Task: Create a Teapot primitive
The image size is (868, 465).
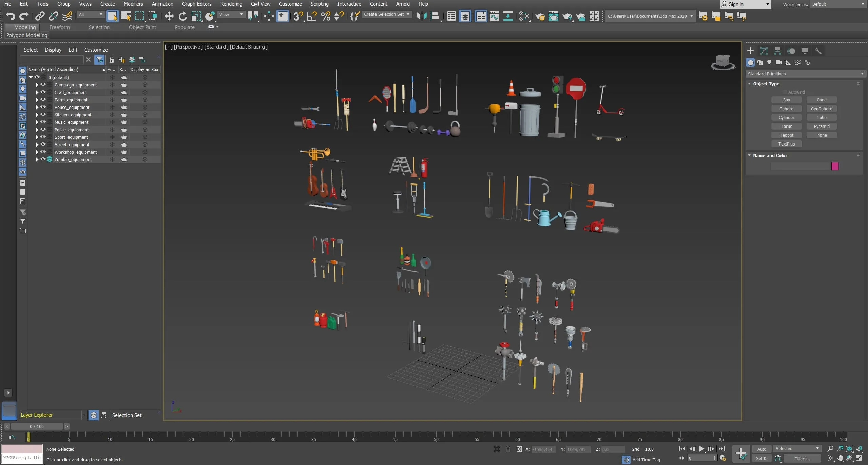Action: click(x=786, y=135)
